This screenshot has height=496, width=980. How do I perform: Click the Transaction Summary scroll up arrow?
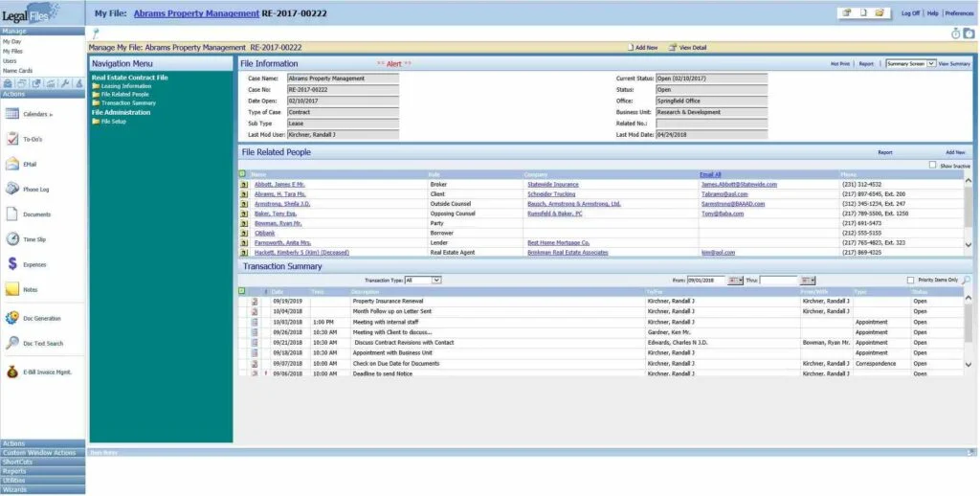[x=969, y=299]
